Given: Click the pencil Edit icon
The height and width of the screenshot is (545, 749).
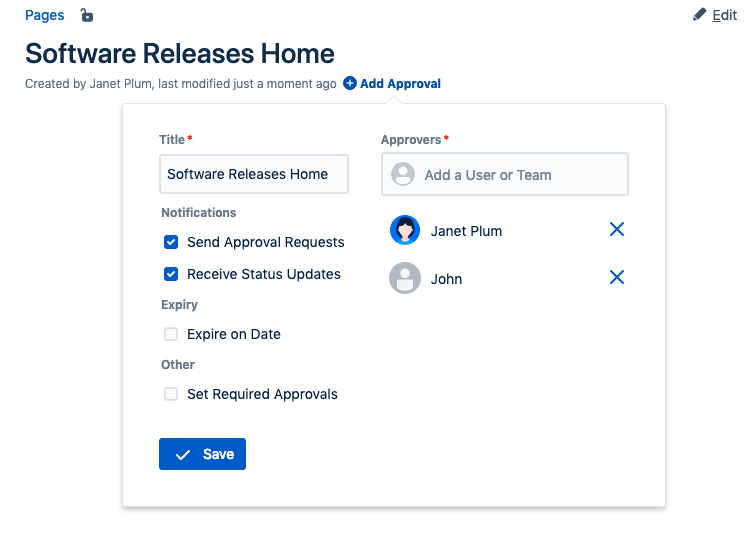Looking at the screenshot, I should tap(700, 15).
